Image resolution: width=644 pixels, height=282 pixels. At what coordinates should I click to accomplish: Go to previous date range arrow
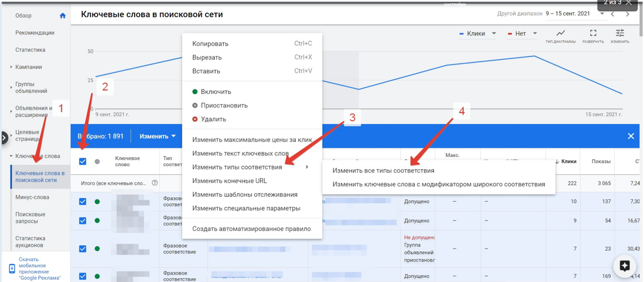pyautogui.click(x=613, y=14)
